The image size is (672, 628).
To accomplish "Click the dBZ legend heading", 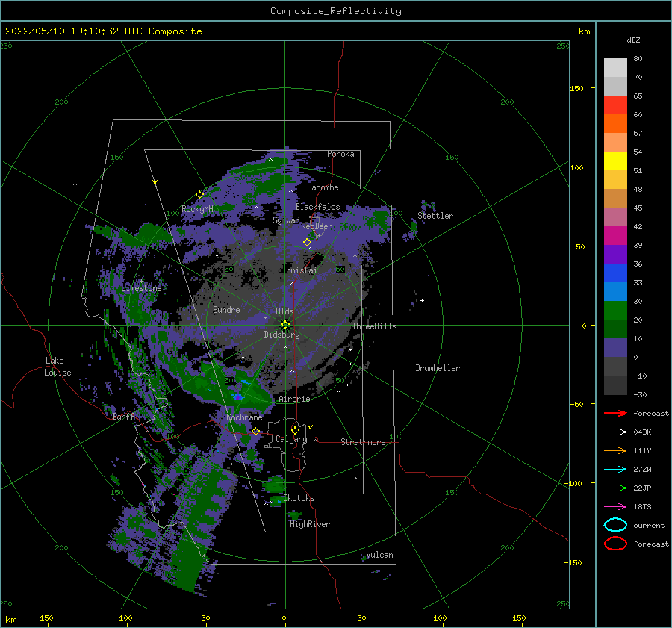I will pyautogui.click(x=633, y=40).
